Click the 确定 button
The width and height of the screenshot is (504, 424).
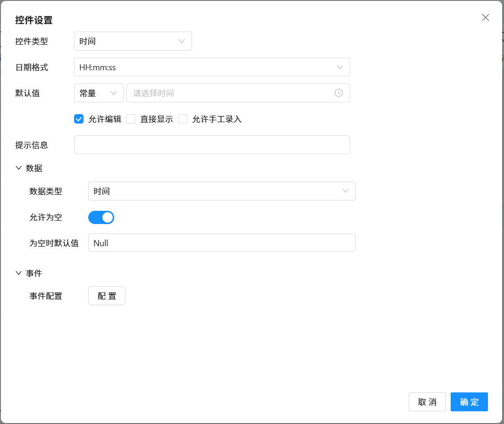(469, 402)
